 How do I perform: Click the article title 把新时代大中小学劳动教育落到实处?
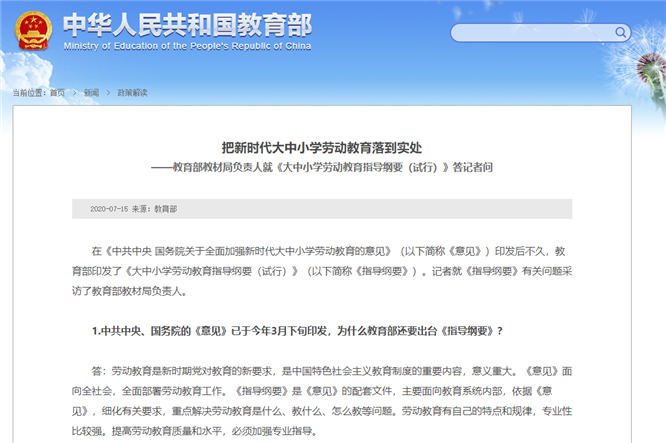[x=322, y=148]
